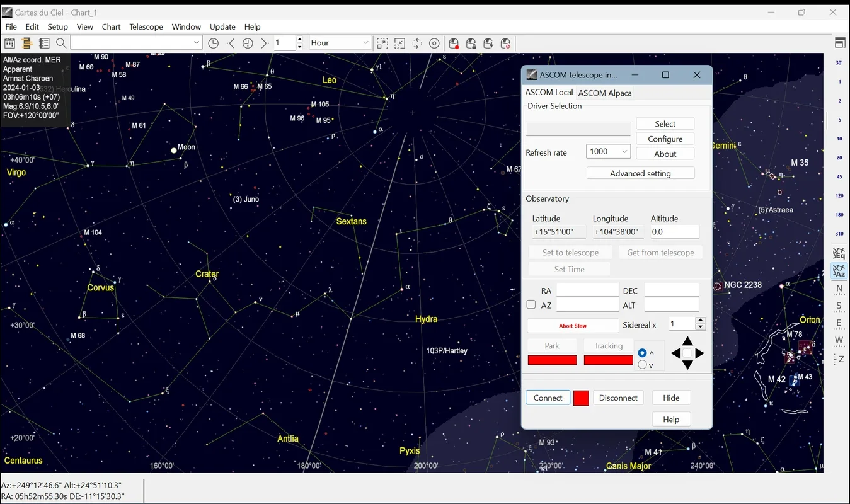
Task: Select the ^ radio button
Action: (x=642, y=353)
